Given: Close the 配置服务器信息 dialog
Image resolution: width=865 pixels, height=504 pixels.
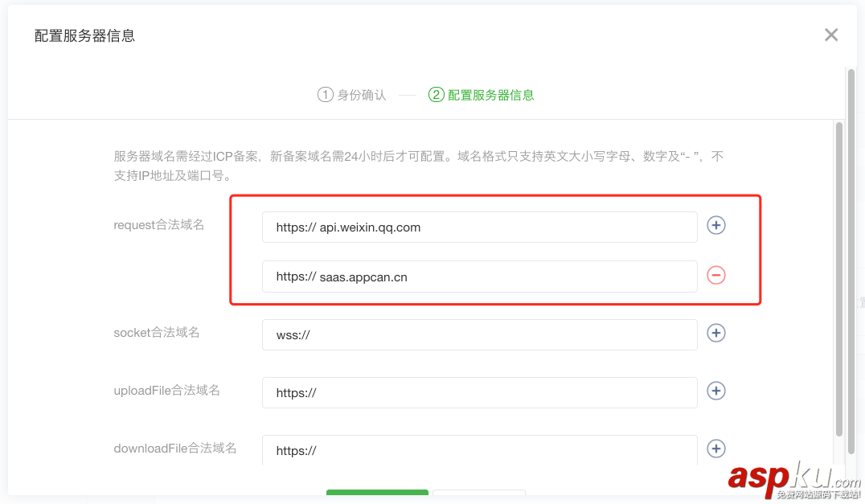Looking at the screenshot, I should pyautogui.click(x=830, y=35).
